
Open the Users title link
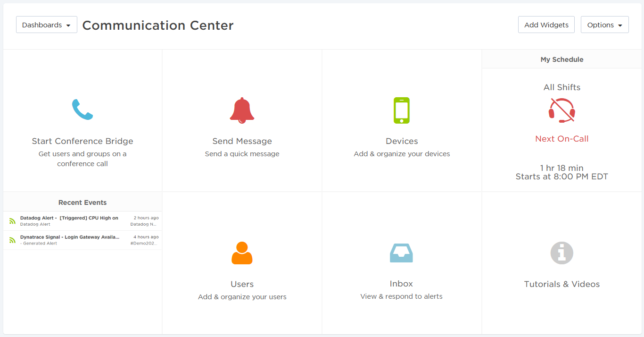(242, 284)
